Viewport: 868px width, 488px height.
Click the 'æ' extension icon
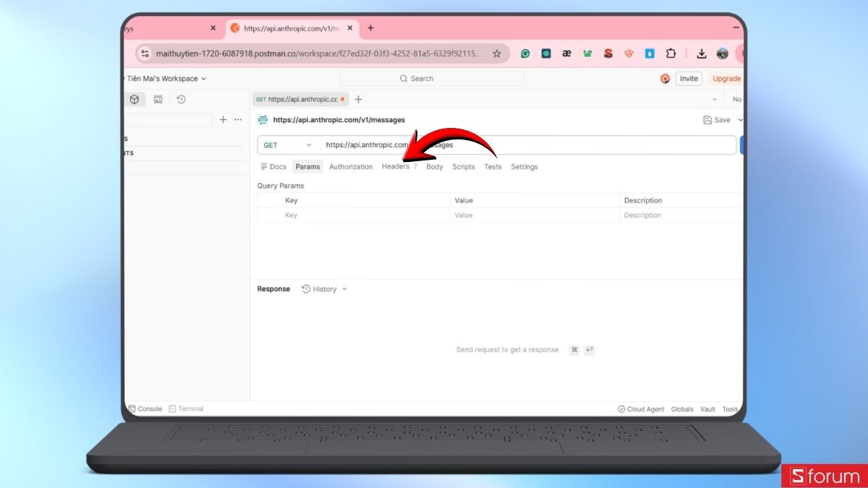click(567, 53)
